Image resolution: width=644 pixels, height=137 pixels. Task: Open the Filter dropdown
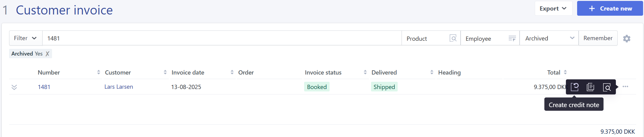(x=25, y=38)
